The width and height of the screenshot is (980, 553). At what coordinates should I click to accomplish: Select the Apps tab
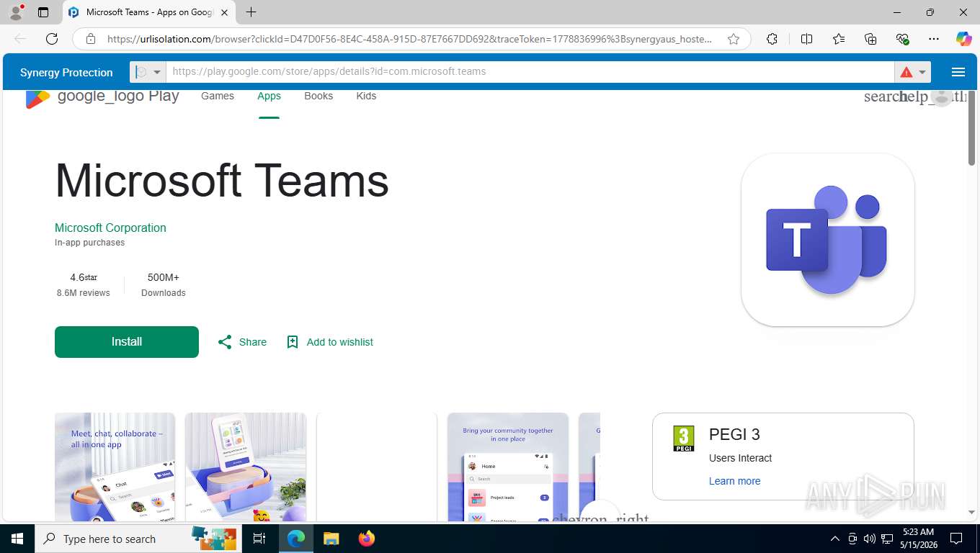[269, 96]
